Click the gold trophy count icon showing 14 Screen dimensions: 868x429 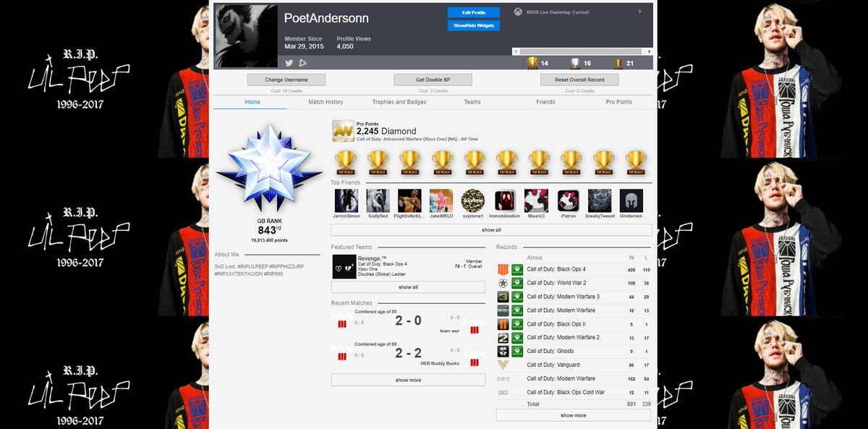pyautogui.click(x=532, y=63)
